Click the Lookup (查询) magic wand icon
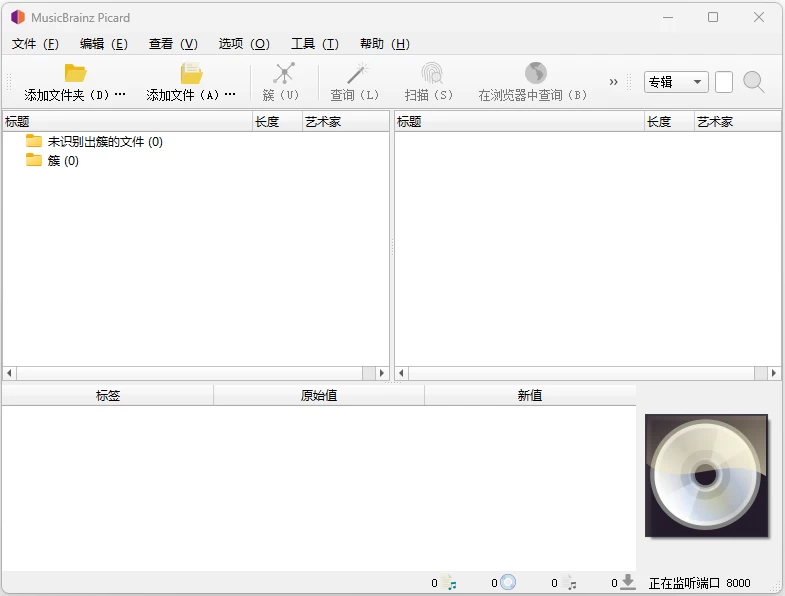 click(357, 73)
